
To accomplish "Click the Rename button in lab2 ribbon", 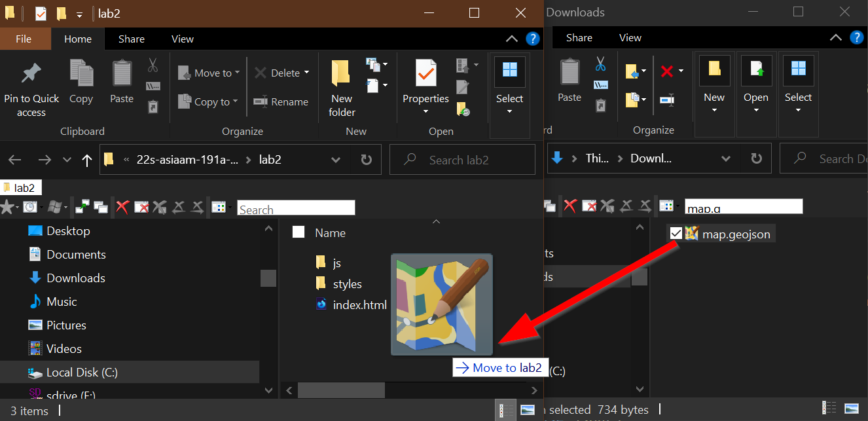I will [x=281, y=102].
